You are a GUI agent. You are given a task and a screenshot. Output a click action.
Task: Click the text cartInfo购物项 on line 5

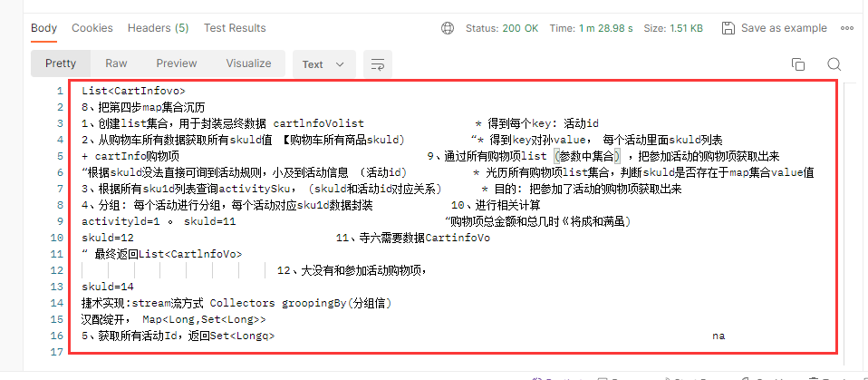pyautogui.click(x=137, y=157)
